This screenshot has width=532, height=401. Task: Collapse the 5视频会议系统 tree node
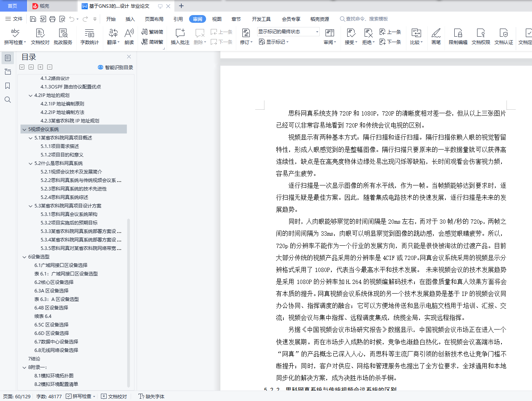click(x=24, y=129)
